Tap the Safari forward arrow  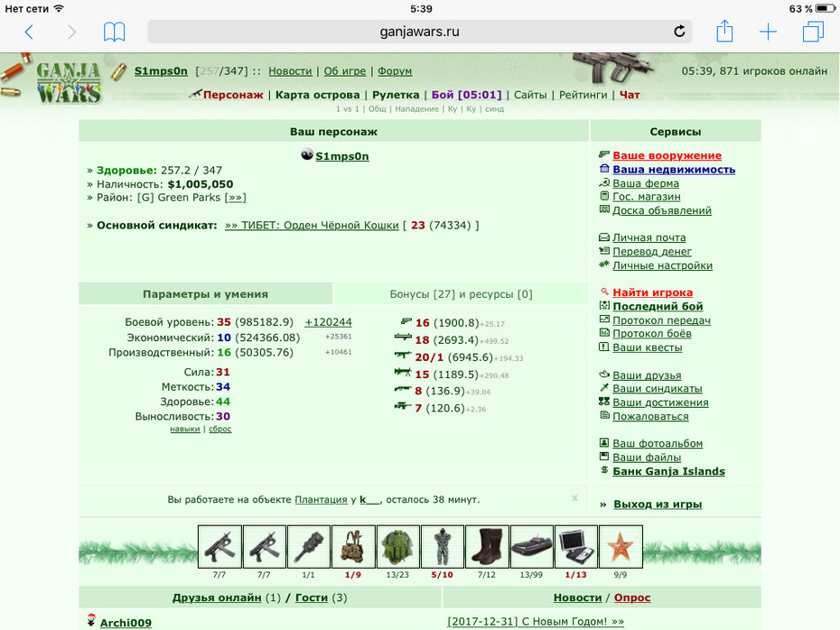pos(71,32)
